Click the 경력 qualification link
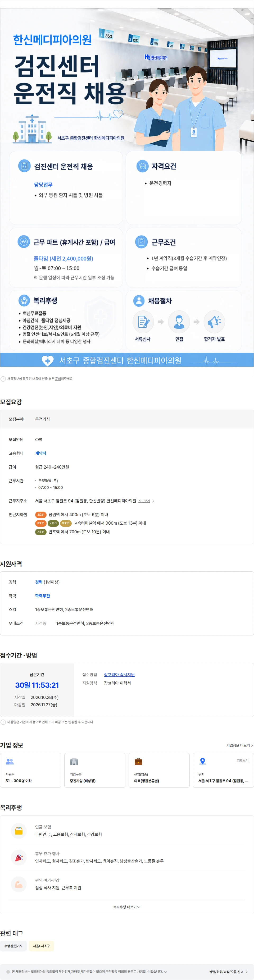This screenshot has width=254, height=980. pyautogui.click(x=39, y=582)
